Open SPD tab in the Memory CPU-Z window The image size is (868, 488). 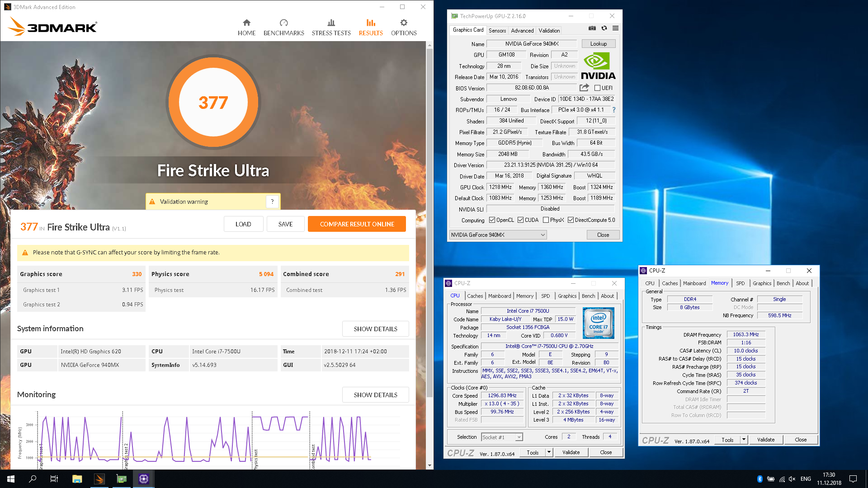[740, 283]
